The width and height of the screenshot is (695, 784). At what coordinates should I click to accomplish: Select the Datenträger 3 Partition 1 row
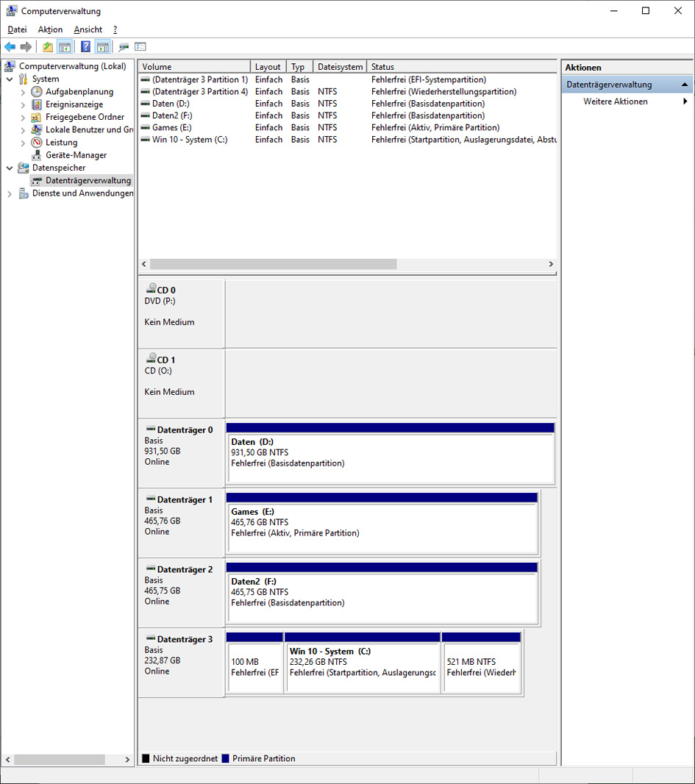[x=347, y=79]
